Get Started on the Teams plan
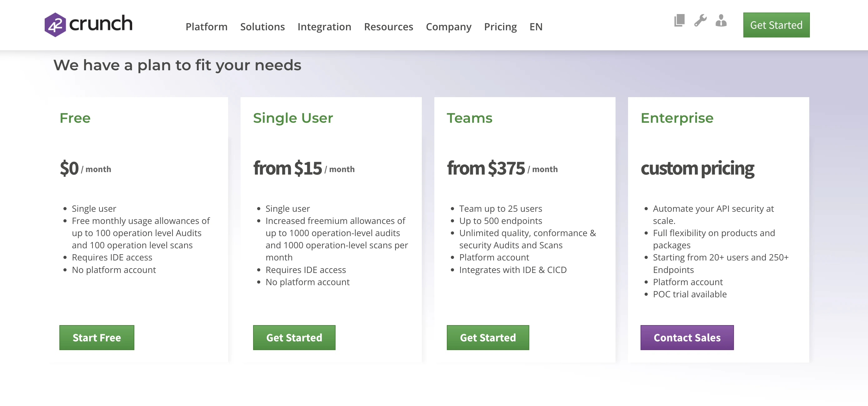868x406 pixels. [487, 337]
